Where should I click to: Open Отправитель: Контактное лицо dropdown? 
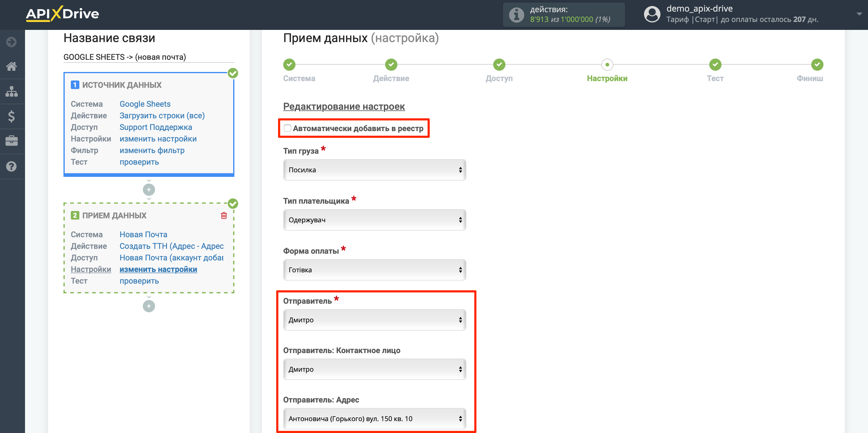(x=374, y=369)
